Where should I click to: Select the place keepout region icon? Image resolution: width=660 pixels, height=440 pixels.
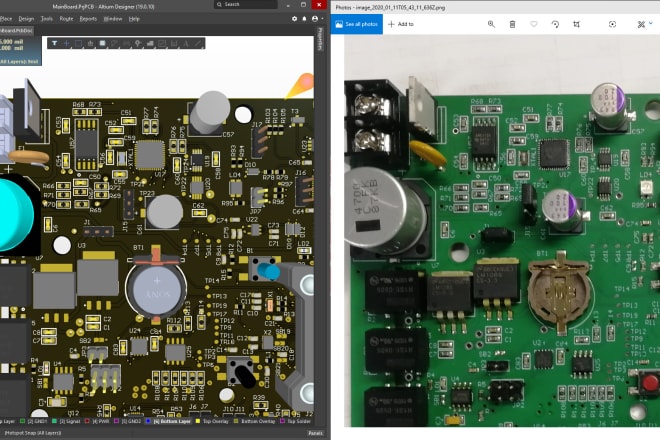[x=162, y=43]
